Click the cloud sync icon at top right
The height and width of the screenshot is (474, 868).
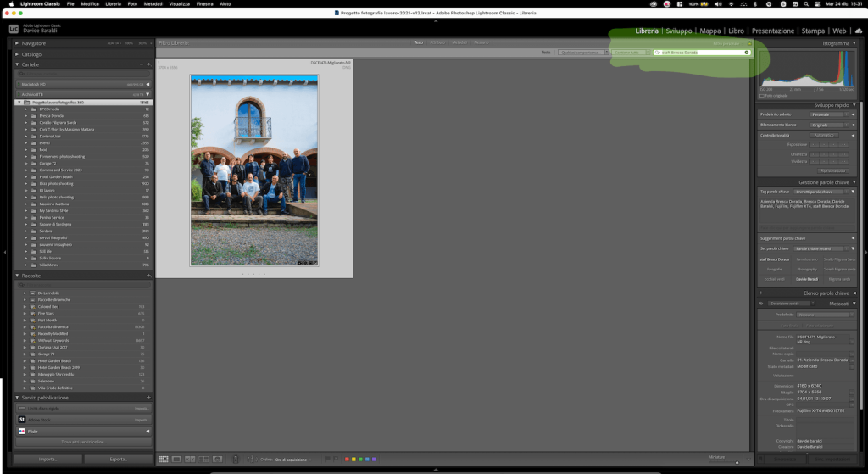(859, 31)
